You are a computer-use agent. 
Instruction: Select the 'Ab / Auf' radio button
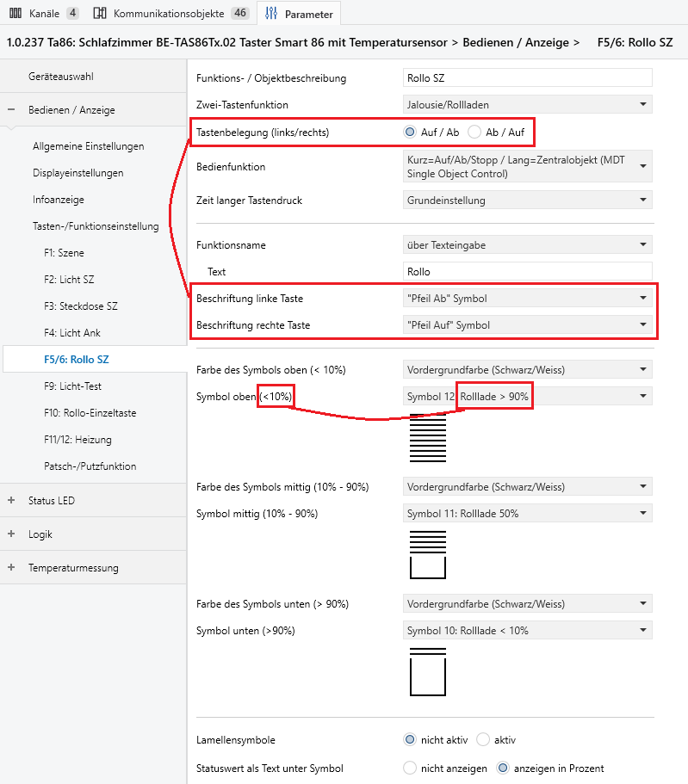(x=475, y=133)
